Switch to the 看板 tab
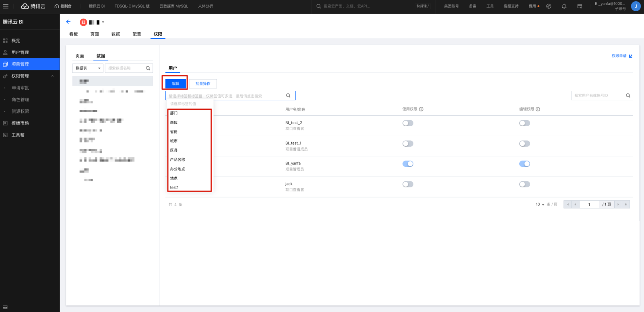The image size is (644, 312). pyautogui.click(x=74, y=34)
